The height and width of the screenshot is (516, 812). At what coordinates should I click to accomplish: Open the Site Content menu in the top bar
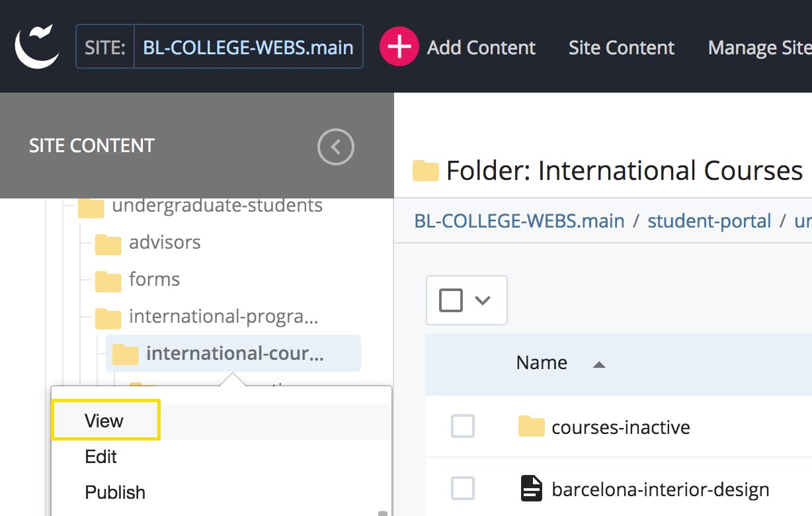click(622, 47)
